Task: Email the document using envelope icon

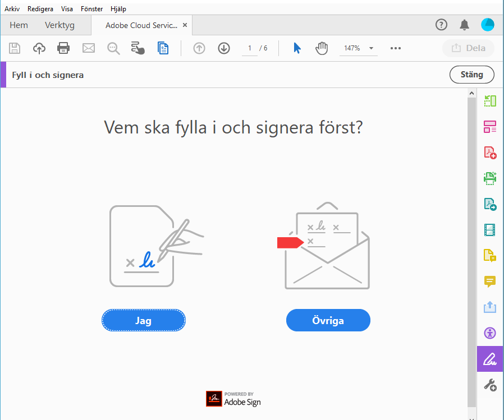Action: click(88, 48)
